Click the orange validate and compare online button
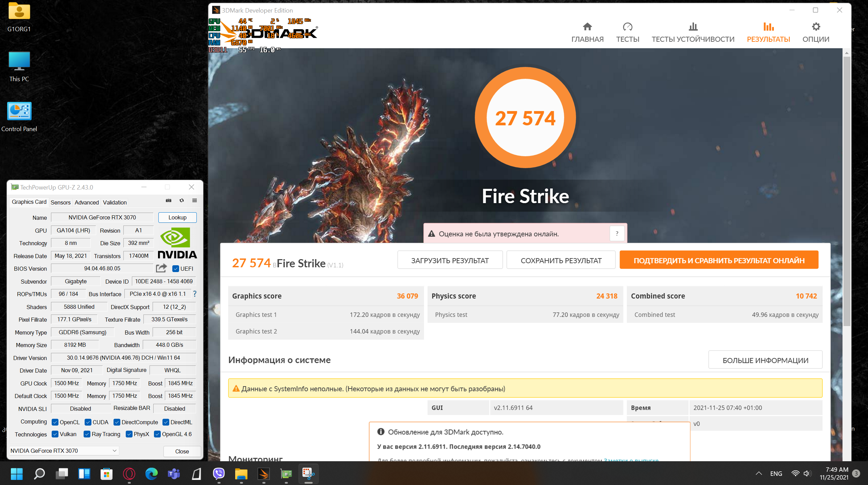The width and height of the screenshot is (868, 485). pos(718,260)
